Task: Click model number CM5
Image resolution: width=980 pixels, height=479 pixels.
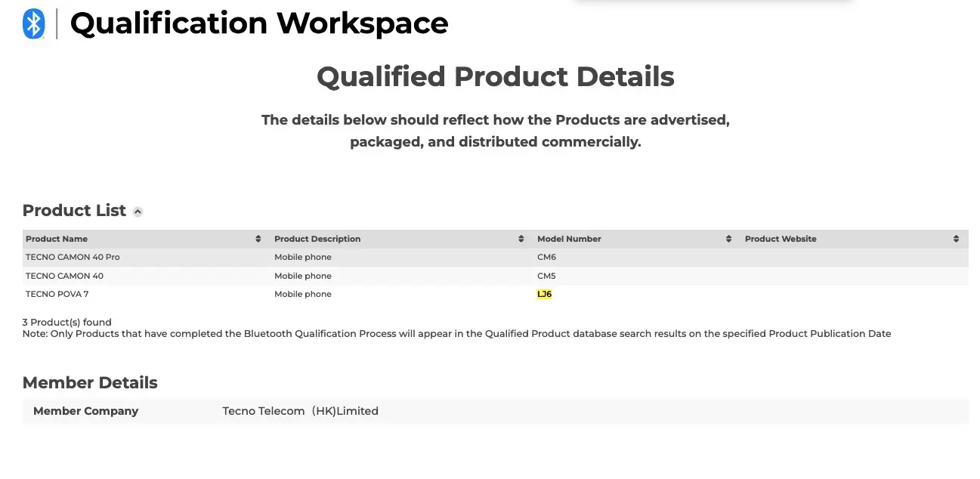Action: click(x=546, y=276)
